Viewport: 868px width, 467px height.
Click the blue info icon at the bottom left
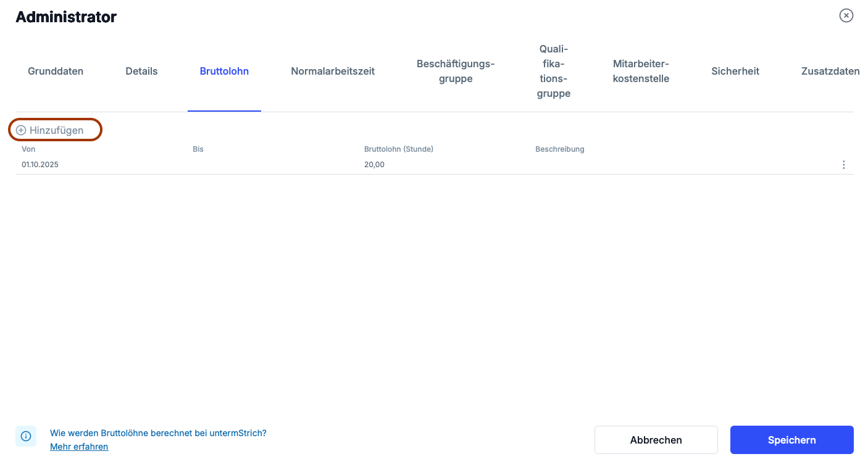coord(26,436)
